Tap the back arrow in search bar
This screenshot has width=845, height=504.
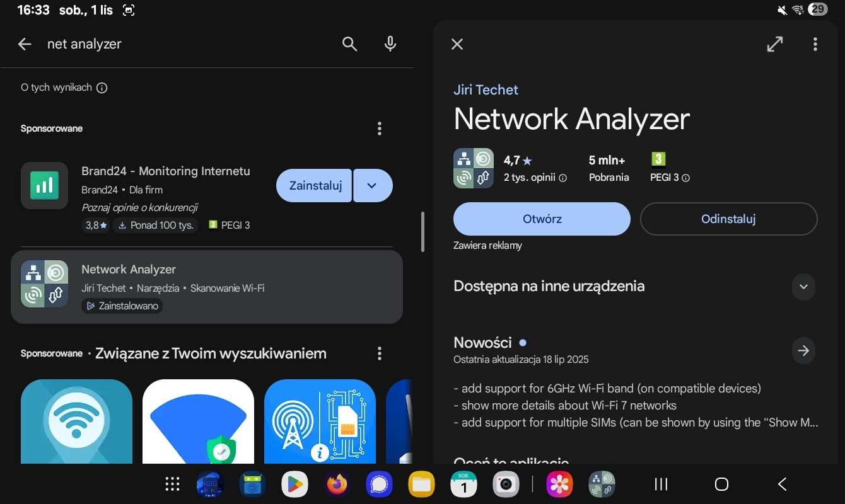[x=25, y=44]
